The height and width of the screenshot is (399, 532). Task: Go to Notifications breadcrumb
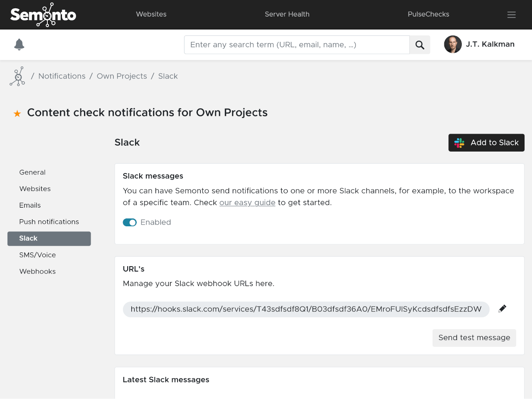coord(62,76)
